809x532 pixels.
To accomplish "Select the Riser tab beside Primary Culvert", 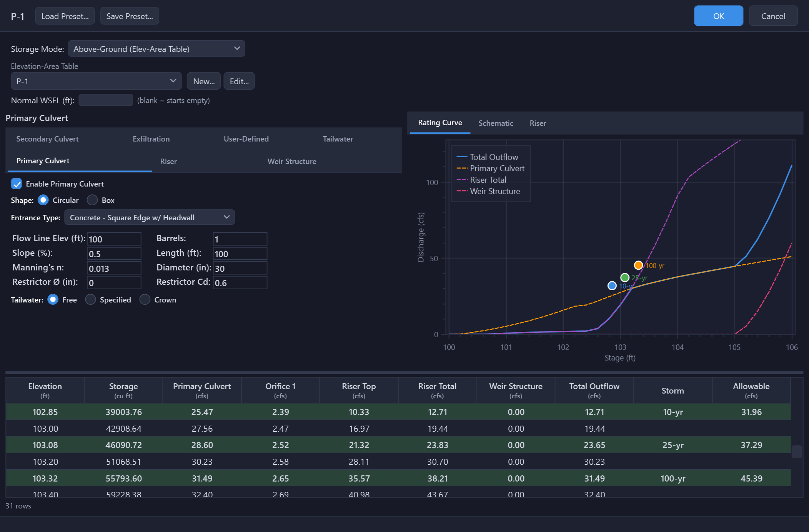I will click(169, 161).
